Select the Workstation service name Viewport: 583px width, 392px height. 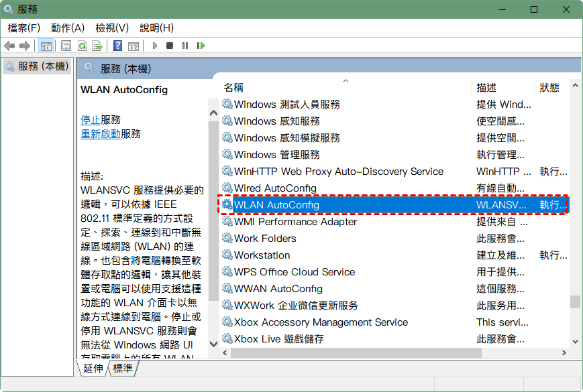[x=262, y=255]
